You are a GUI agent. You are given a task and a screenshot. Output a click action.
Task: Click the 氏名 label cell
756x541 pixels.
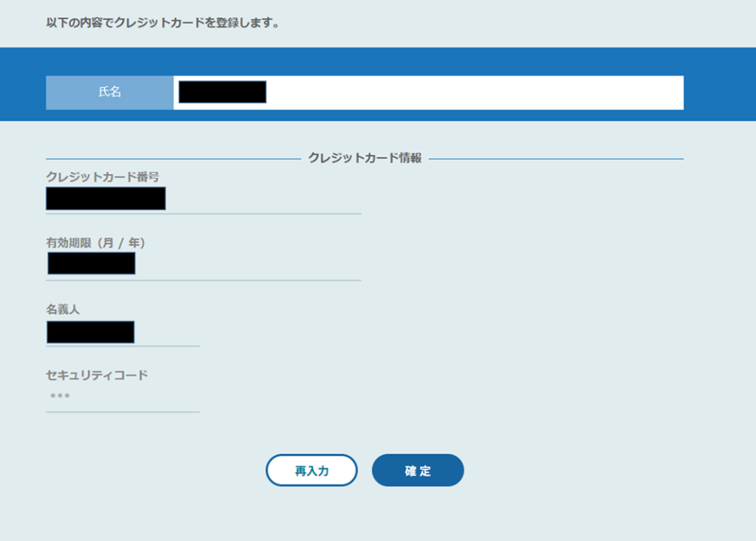tap(109, 92)
